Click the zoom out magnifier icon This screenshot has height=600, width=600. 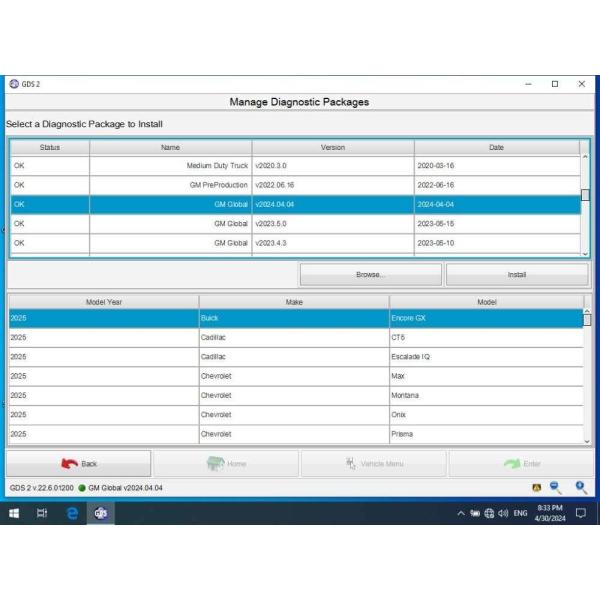(x=556, y=487)
